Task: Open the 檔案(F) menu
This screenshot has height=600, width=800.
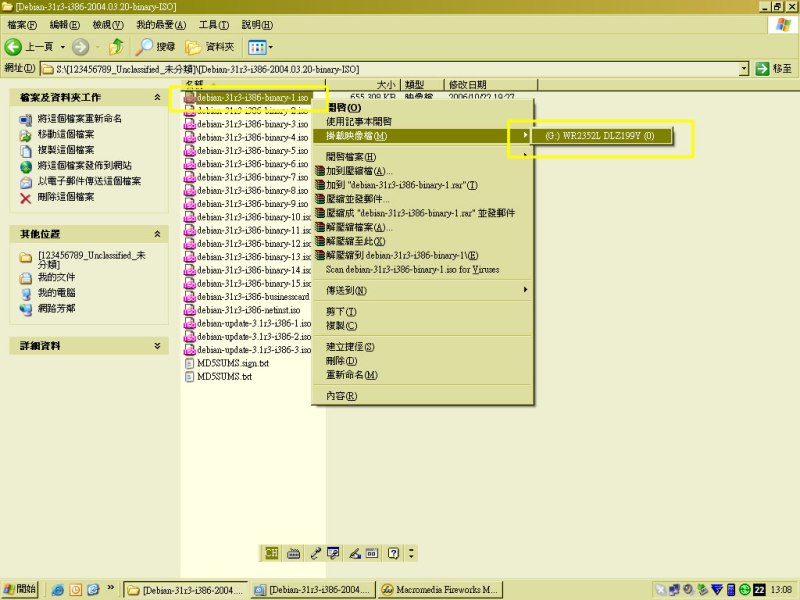Action: (22, 24)
